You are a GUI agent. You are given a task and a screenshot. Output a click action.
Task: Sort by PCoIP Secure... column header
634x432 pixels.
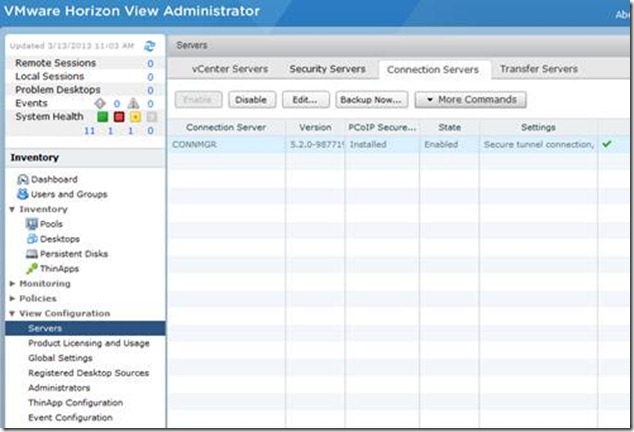(x=382, y=127)
